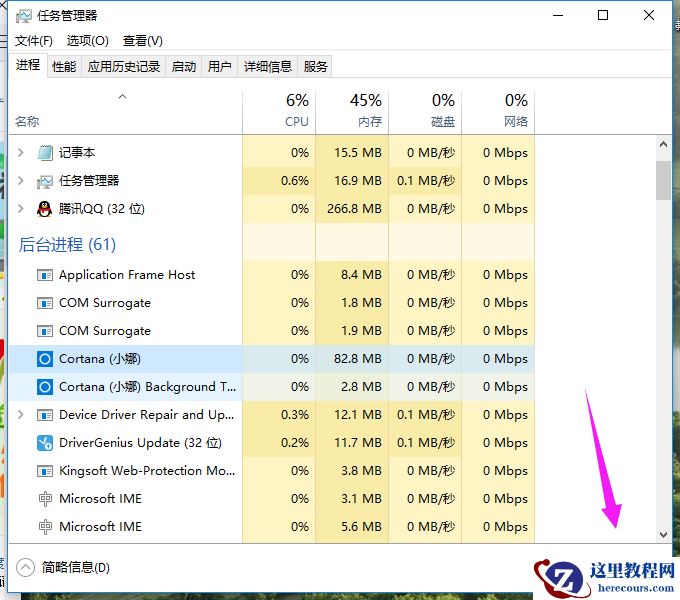Sort by the 网络 column header

point(498,112)
